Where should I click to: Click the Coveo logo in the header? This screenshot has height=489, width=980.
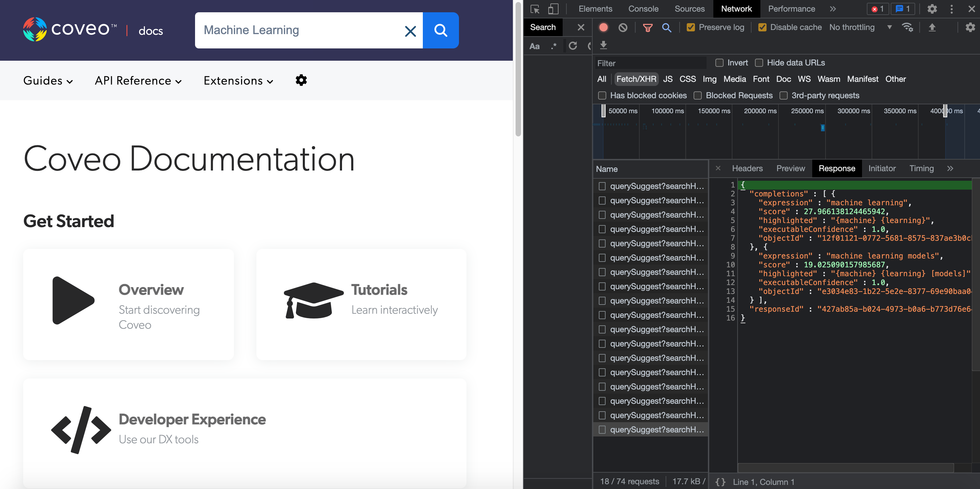click(x=70, y=29)
